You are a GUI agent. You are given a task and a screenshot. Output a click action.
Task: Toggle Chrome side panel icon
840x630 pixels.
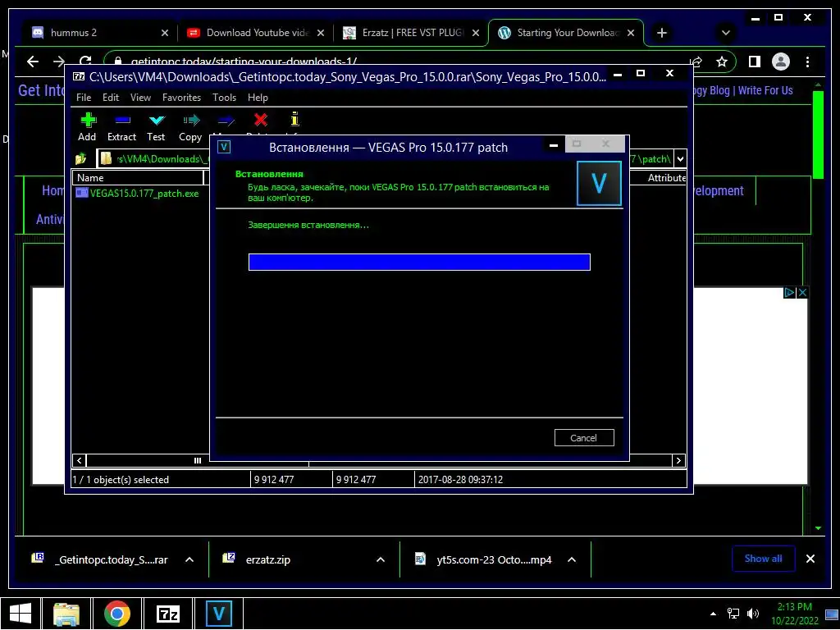[x=755, y=62]
